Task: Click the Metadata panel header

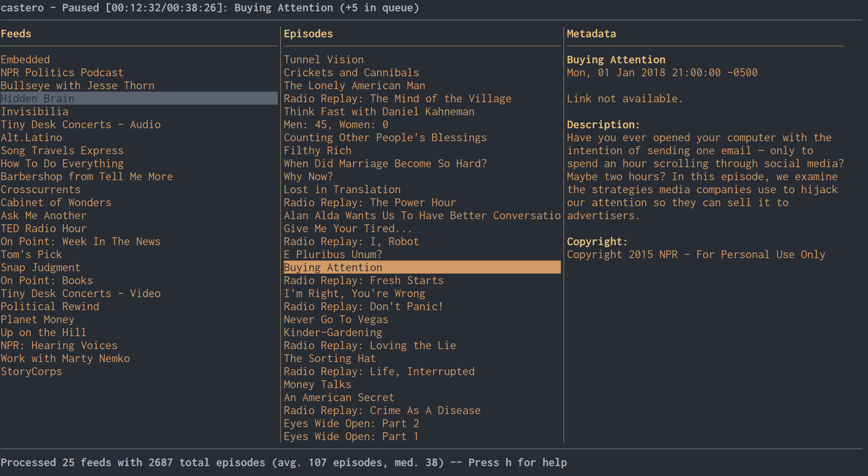Action: [591, 34]
